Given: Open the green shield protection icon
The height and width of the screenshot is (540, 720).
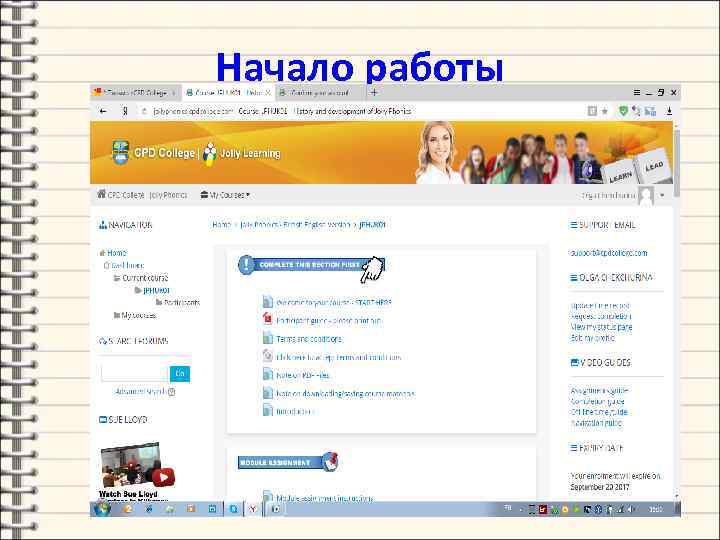Looking at the screenshot, I should (623, 111).
